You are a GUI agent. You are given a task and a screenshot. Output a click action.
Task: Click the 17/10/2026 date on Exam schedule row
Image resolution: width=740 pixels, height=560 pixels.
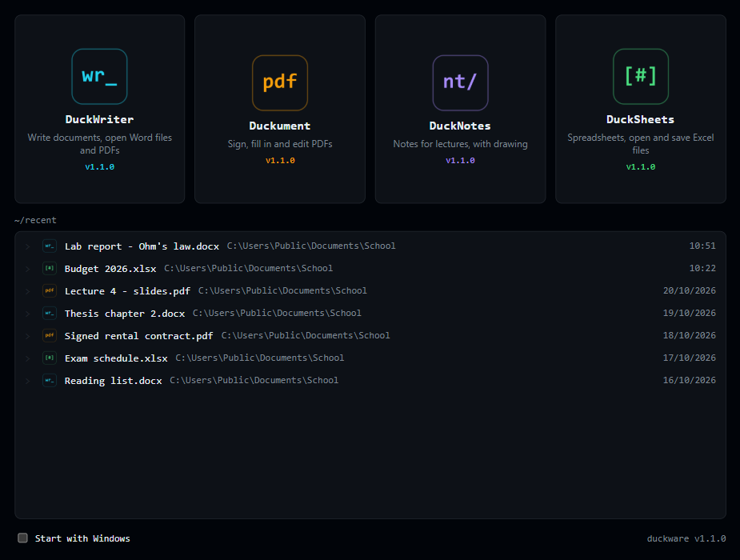(689, 358)
